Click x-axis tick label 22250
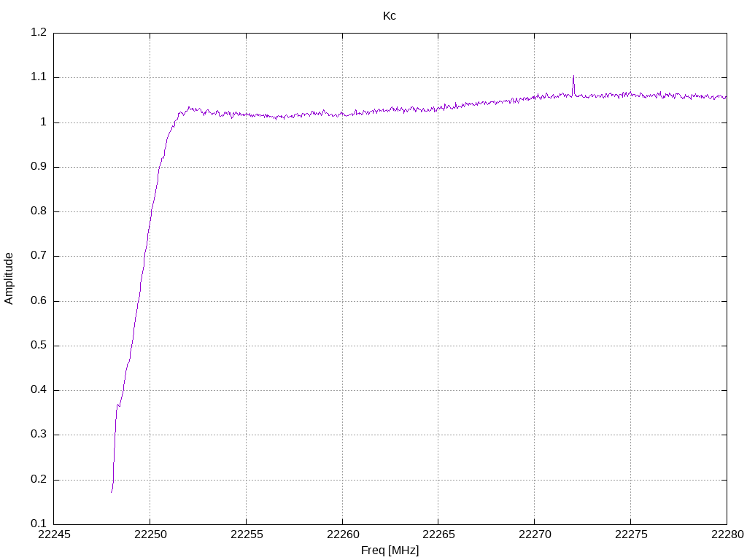Screen dimensions: 747x560 click(x=150, y=534)
